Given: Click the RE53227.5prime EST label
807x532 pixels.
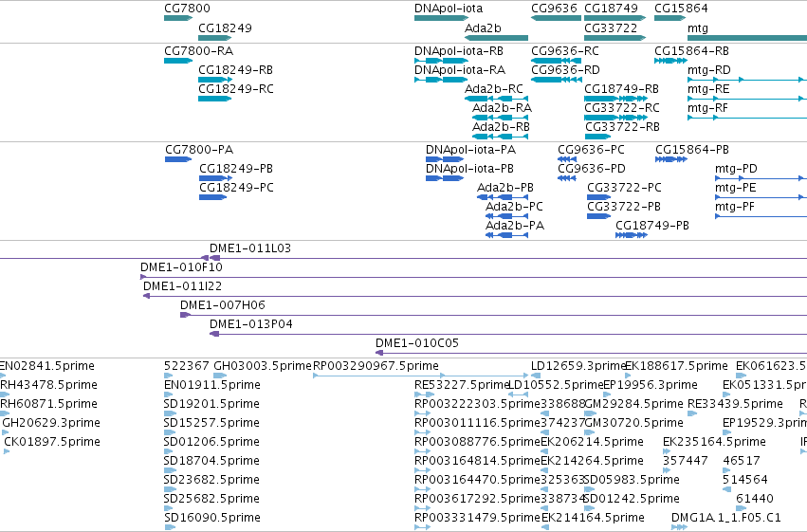Looking at the screenshot, I should (461, 385).
